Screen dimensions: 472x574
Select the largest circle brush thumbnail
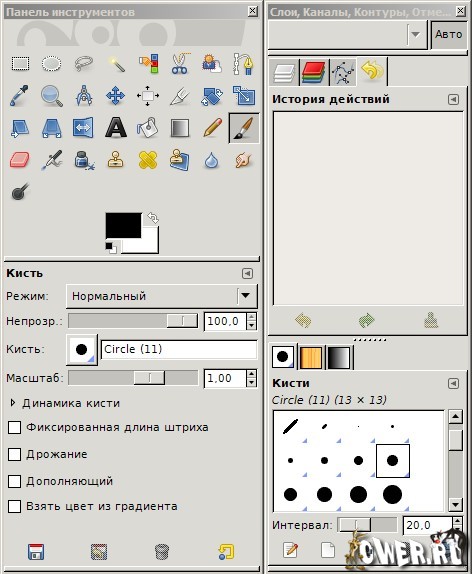coord(392,494)
